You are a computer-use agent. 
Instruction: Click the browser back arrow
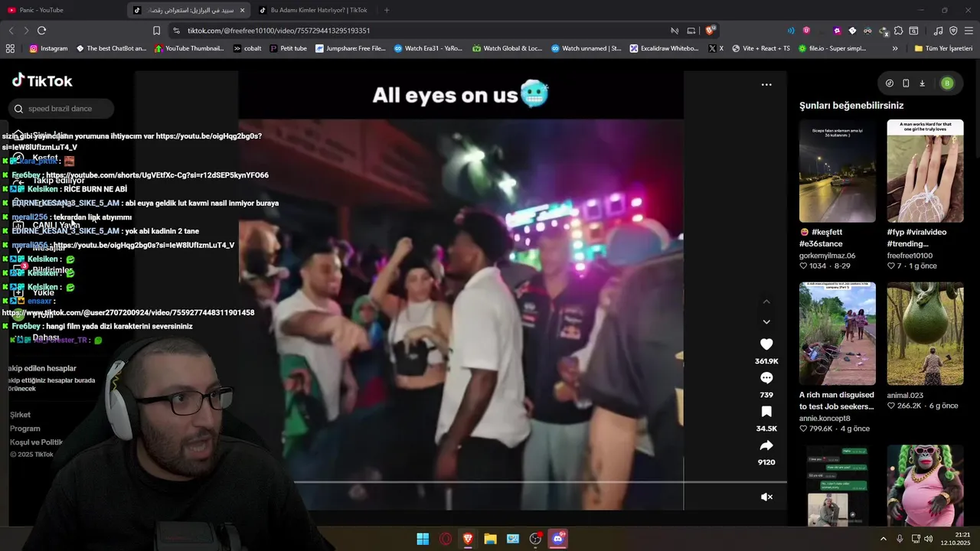pos(11,31)
